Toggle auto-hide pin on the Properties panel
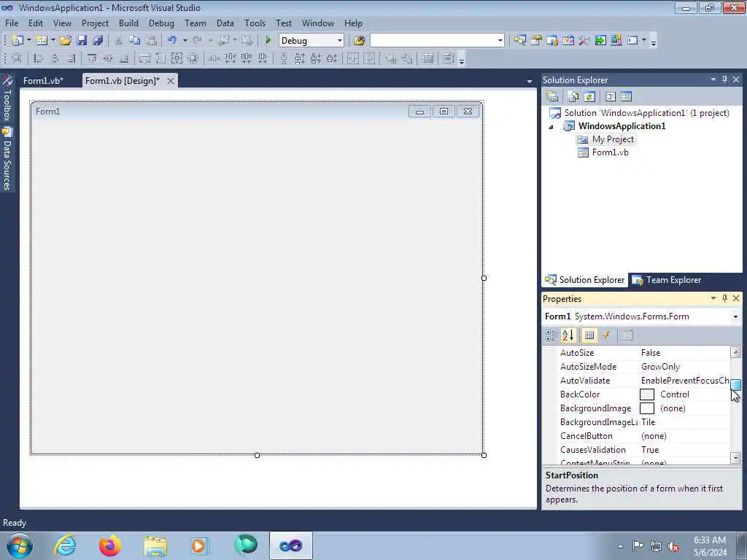 724,298
